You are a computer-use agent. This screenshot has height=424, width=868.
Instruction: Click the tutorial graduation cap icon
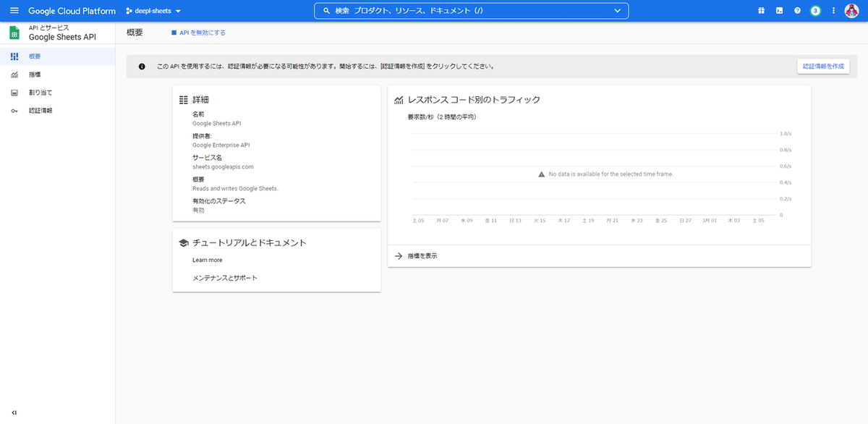(x=184, y=243)
